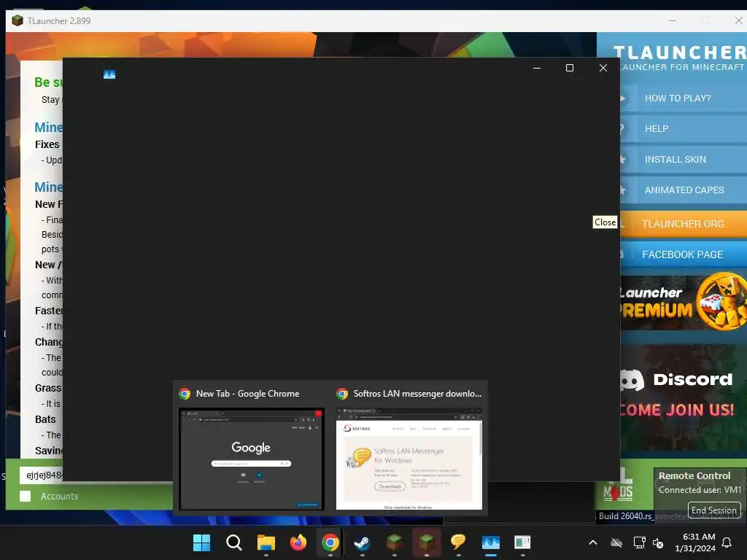Viewport: 747px width, 560px height.
Task: Launch Firefox from the taskbar
Action: pyautogui.click(x=298, y=542)
